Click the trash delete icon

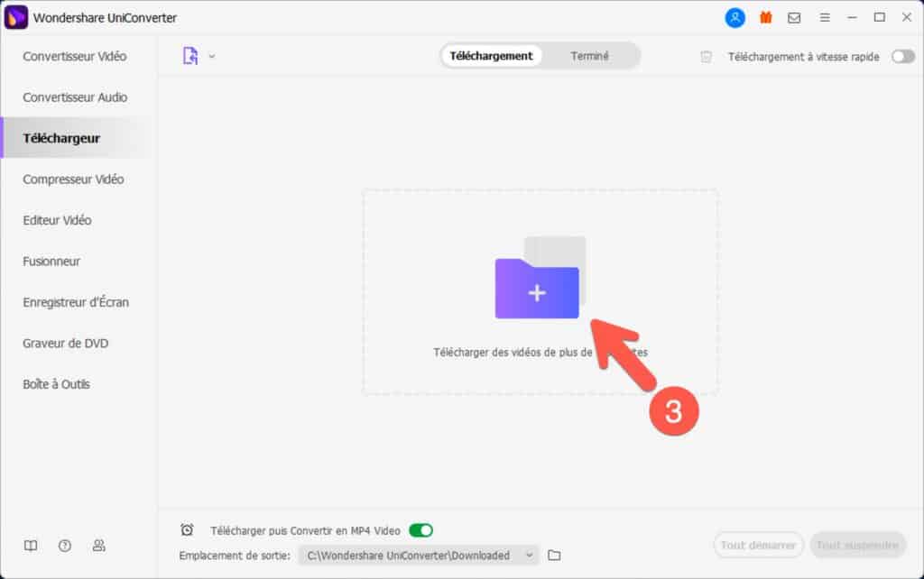706,57
